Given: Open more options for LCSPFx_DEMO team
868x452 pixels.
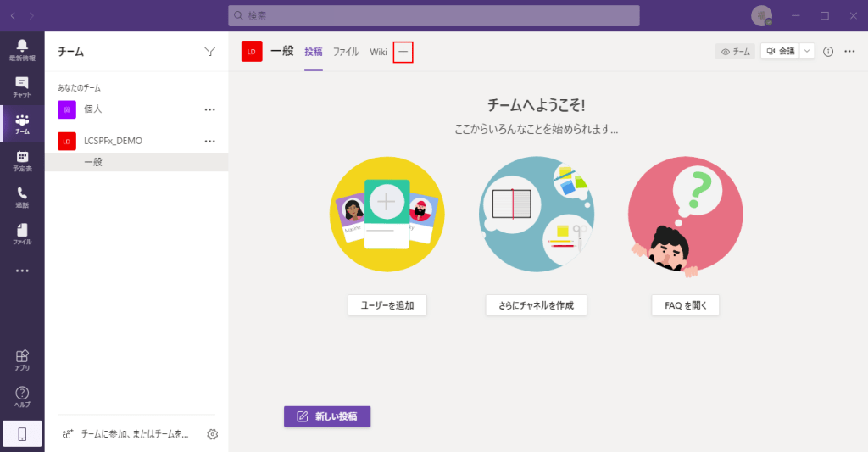Looking at the screenshot, I should (210, 141).
